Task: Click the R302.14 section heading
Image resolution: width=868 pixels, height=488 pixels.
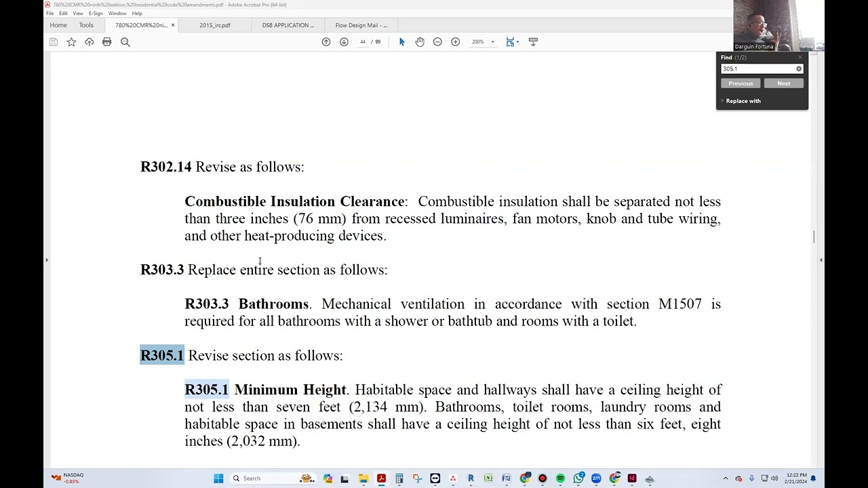Action: click(166, 167)
